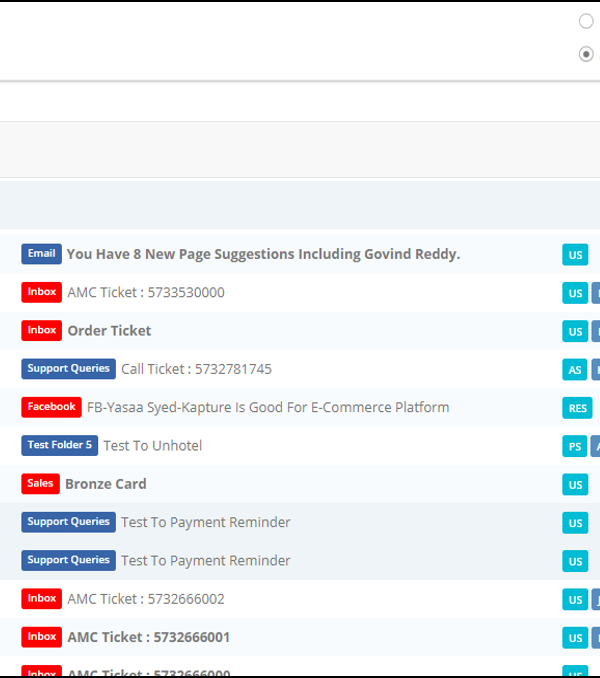The width and height of the screenshot is (600, 678).
Task: Click US badge for AMC Ticket 5733530000
Action: pos(575,293)
